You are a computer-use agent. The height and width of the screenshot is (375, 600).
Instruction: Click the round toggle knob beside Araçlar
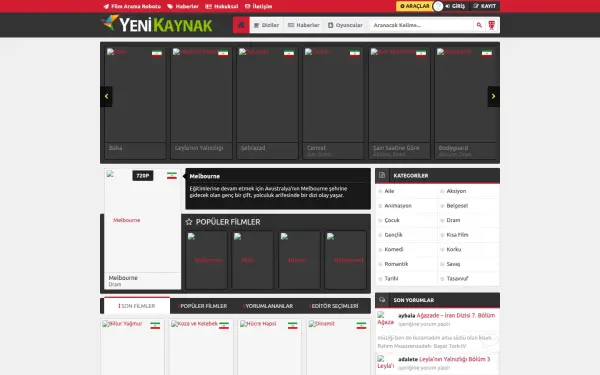[x=438, y=6]
